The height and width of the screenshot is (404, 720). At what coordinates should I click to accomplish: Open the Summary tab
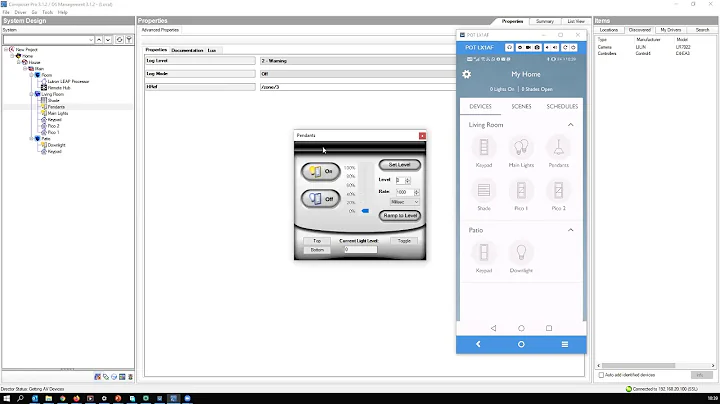[x=545, y=21]
